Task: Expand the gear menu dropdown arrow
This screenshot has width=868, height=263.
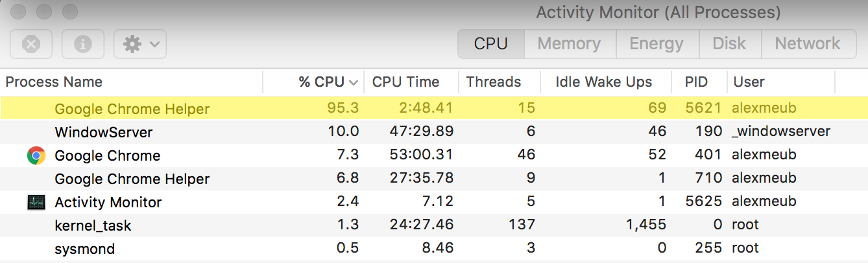Action: click(x=154, y=44)
